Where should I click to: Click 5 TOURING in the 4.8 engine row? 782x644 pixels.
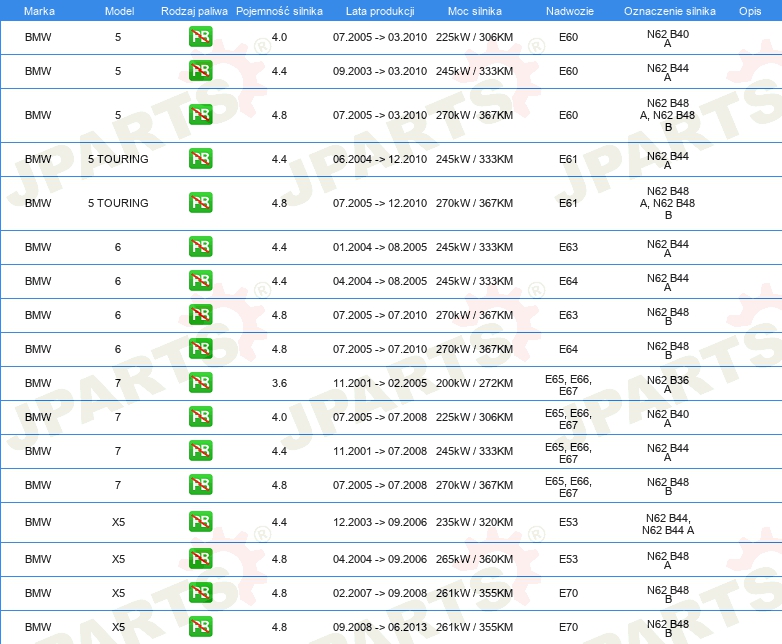pyautogui.click(x=118, y=203)
